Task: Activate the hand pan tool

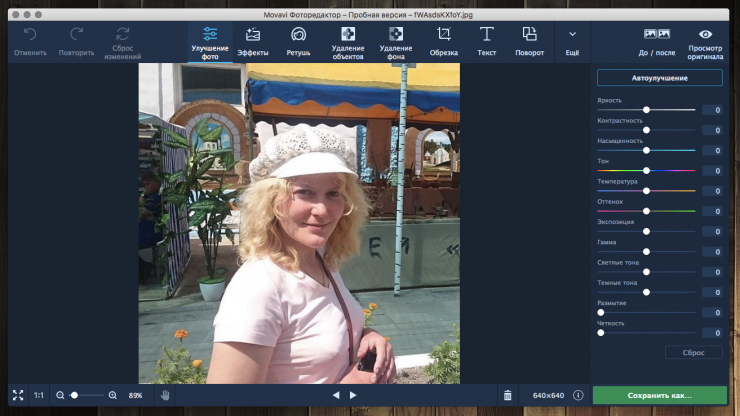Action: (165, 396)
